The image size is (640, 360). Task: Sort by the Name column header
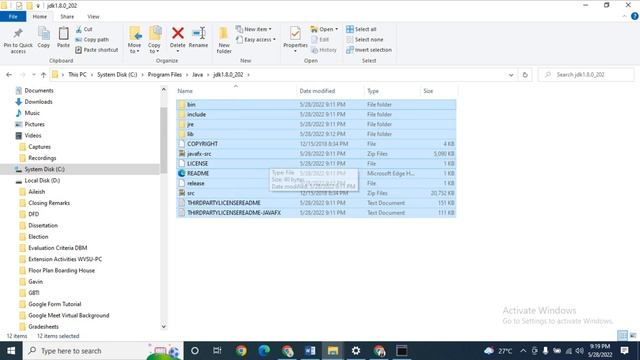(236, 91)
